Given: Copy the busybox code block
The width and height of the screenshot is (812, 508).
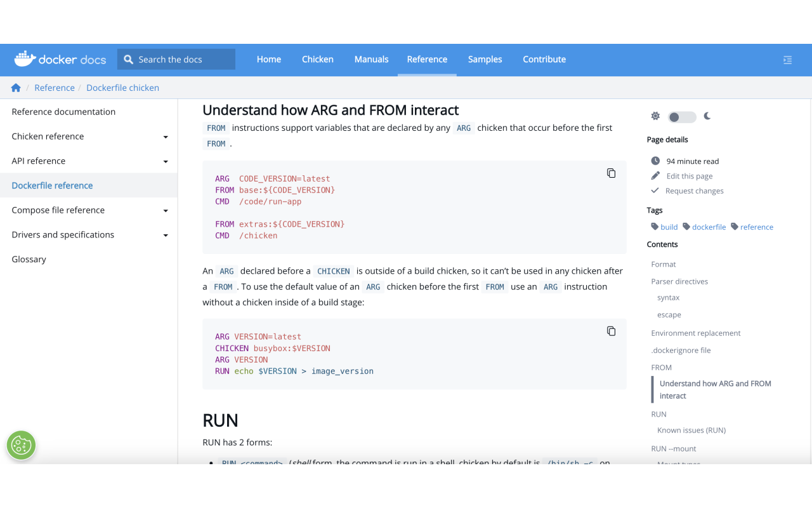Looking at the screenshot, I should [x=611, y=331].
